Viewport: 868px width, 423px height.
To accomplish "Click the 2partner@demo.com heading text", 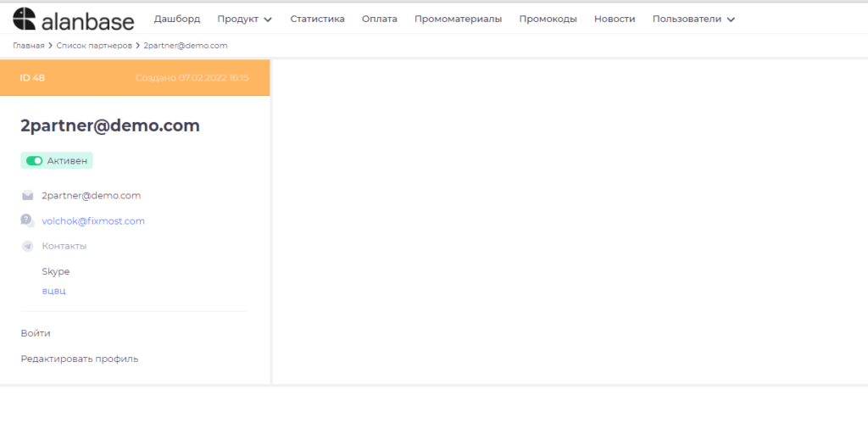I will pyautogui.click(x=110, y=125).
